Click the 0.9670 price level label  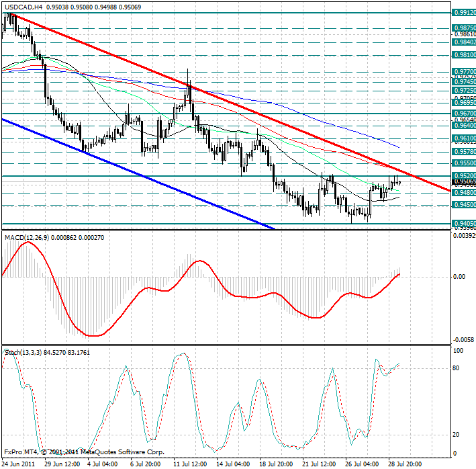(463, 114)
